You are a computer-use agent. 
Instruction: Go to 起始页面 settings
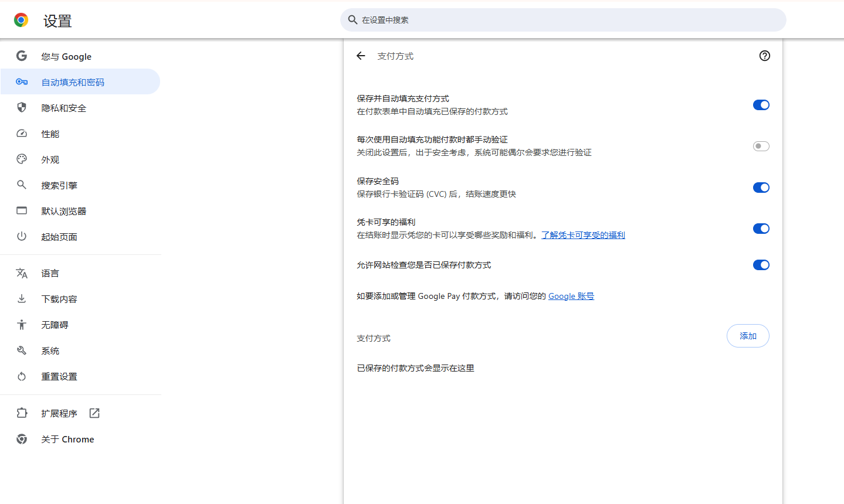point(80,237)
